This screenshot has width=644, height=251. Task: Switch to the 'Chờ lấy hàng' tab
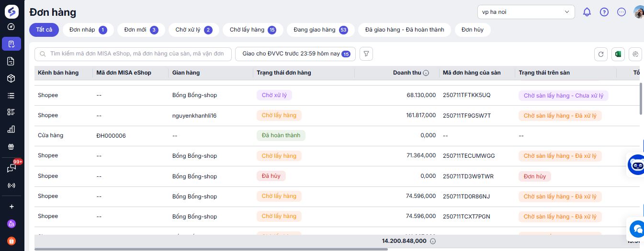click(253, 30)
